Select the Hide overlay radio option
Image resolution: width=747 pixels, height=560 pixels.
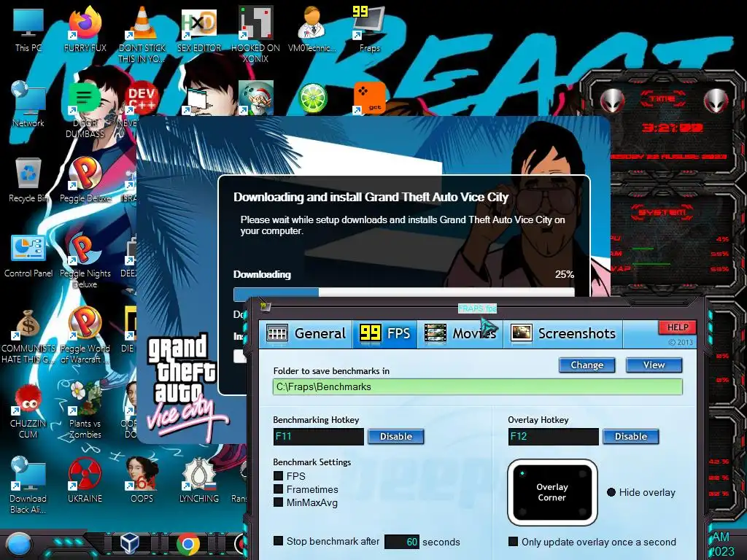(611, 492)
